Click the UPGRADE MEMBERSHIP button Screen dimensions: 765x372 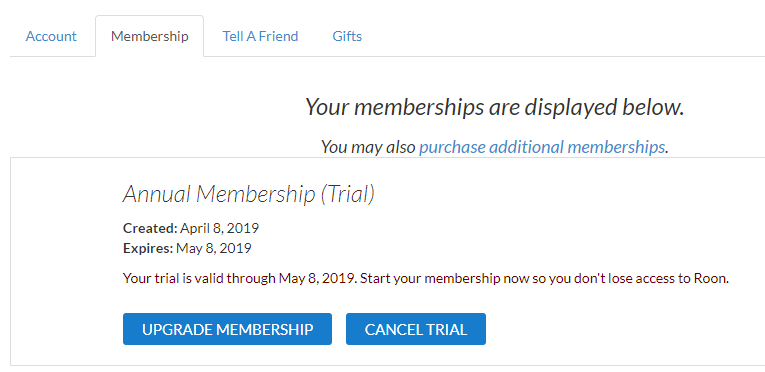tap(227, 329)
